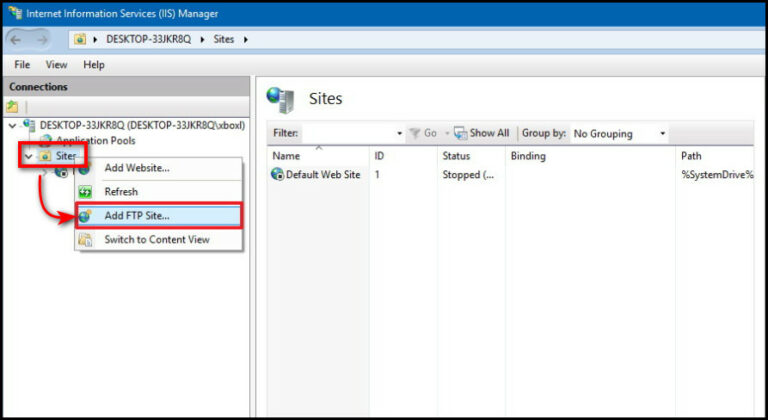The height and width of the screenshot is (420, 768).
Task: Choose Add Website from context menu
Action: coord(137,168)
